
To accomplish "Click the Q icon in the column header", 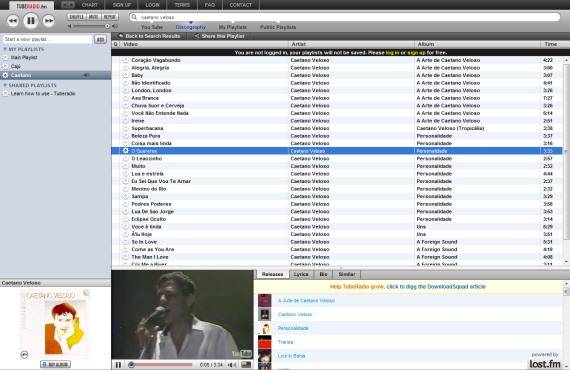I will tap(116, 44).
